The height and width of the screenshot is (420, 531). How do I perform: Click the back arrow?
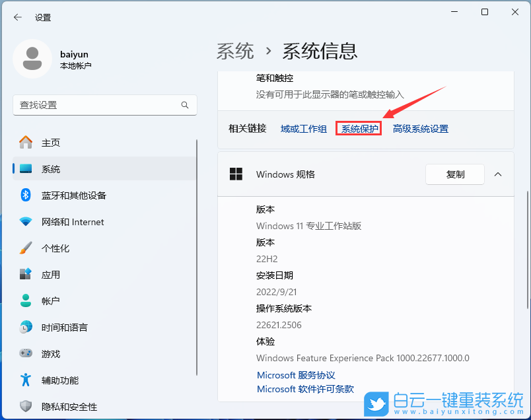pyautogui.click(x=17, y=17)
